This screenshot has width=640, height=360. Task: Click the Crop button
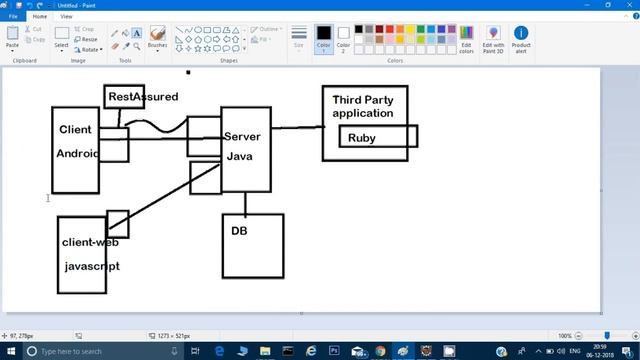pos(84,29)
